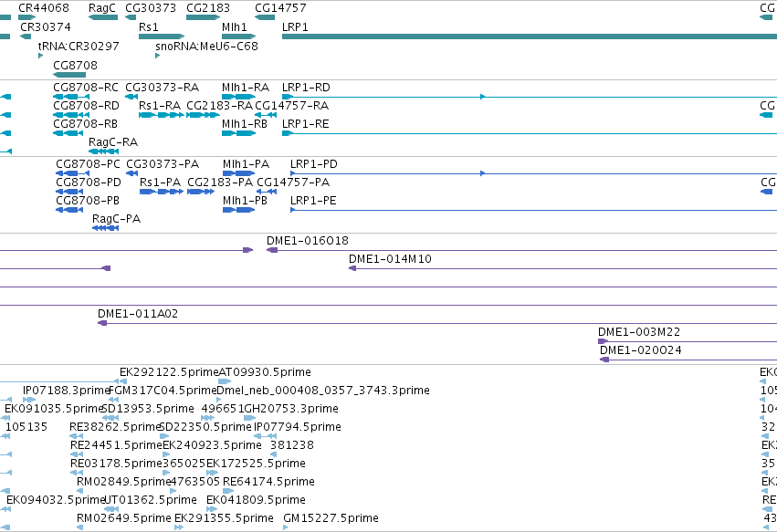This screenshot has height=532, width=777.
Task: Select the CG14757 gene glyph
Action: click(x=265, y=17)
